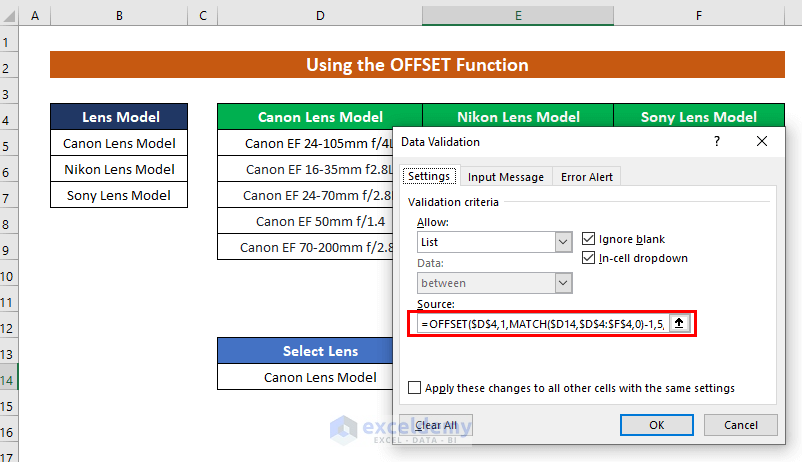The image size is (802, 462).
Task: Select column F header
Action: point(699,16)
